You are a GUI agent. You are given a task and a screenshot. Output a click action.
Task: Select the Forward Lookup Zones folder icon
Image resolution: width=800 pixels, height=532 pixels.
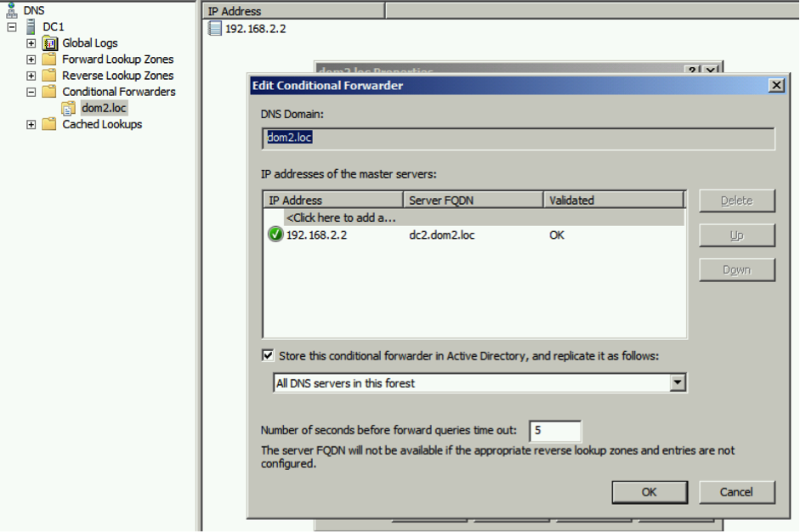pos(49,59)
